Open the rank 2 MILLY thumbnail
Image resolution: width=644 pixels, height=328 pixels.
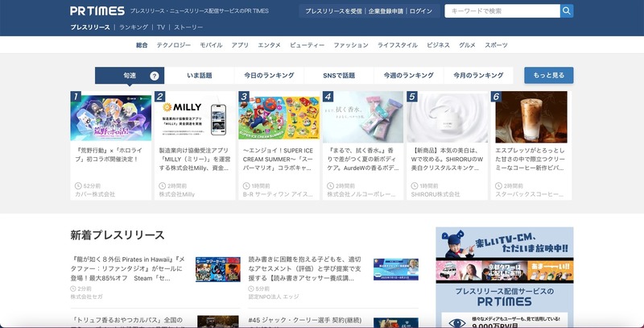coord(194,117)
